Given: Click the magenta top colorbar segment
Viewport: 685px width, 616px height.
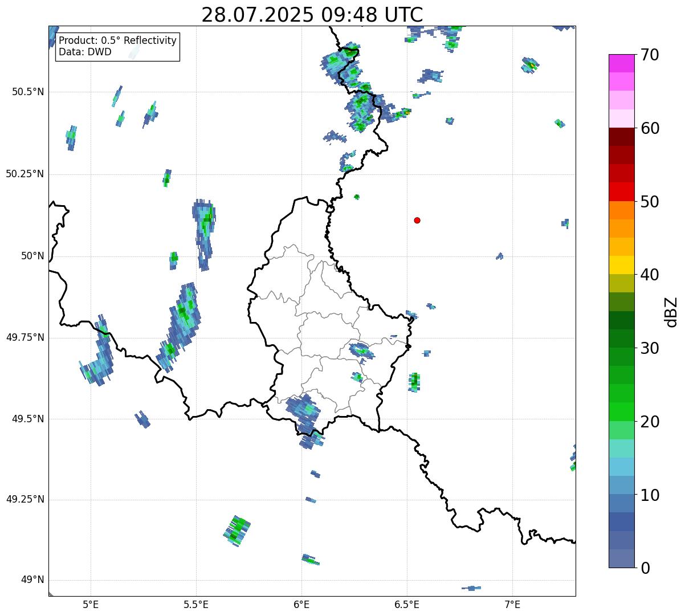Looking at the screenshot, I should pyautogui.click(x=622, y=63).
